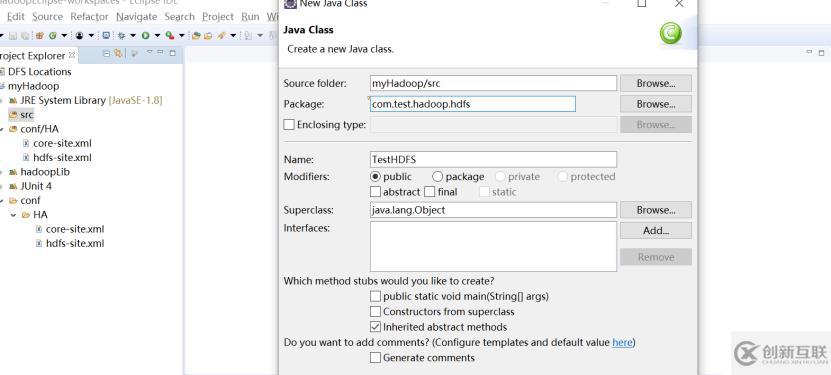
Task: Select the src folder
Action: 26,114
